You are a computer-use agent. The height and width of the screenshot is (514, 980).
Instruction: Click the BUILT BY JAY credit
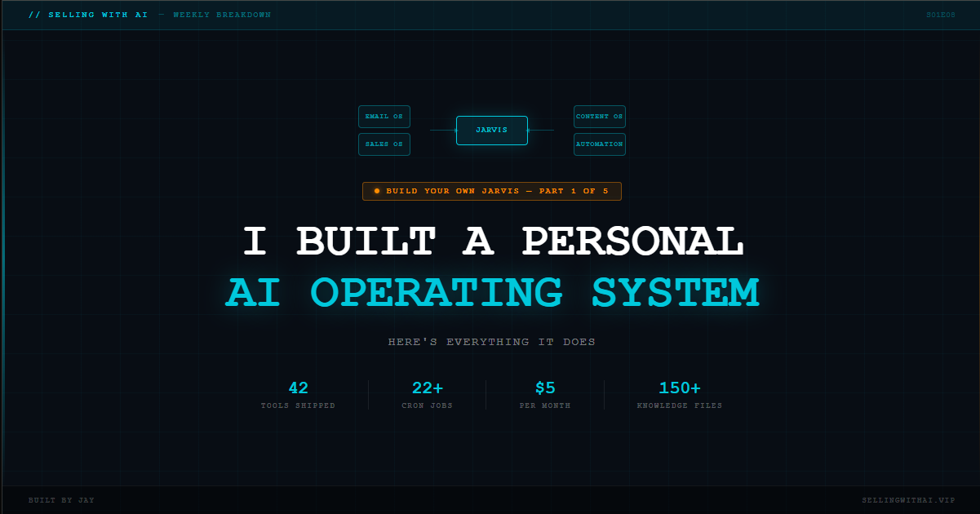[x=61, y=499]
